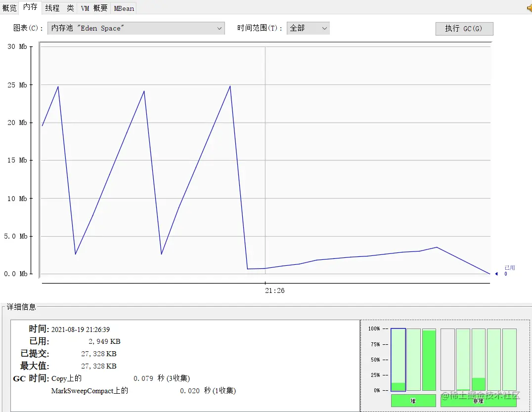532x412 pixels.
Task: Switch to the MBean tab
Action: [x=124, y=8]
